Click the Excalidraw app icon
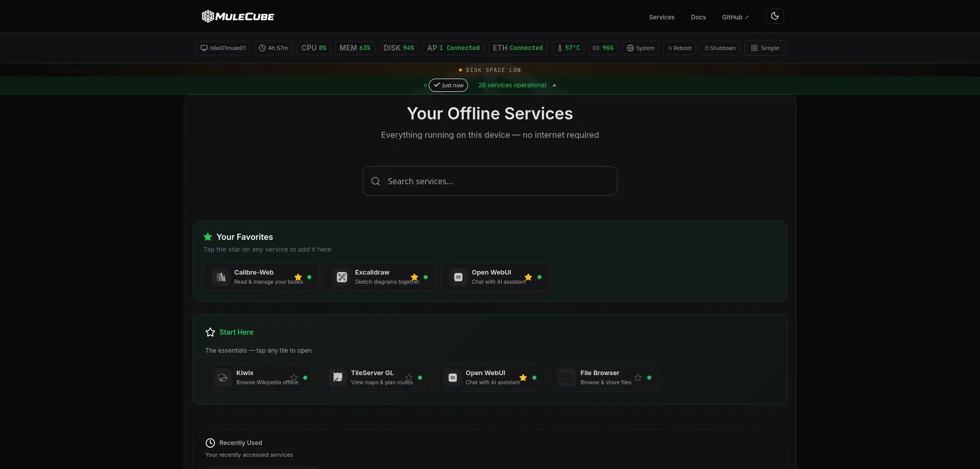The image size is (980, 469). 342,277
